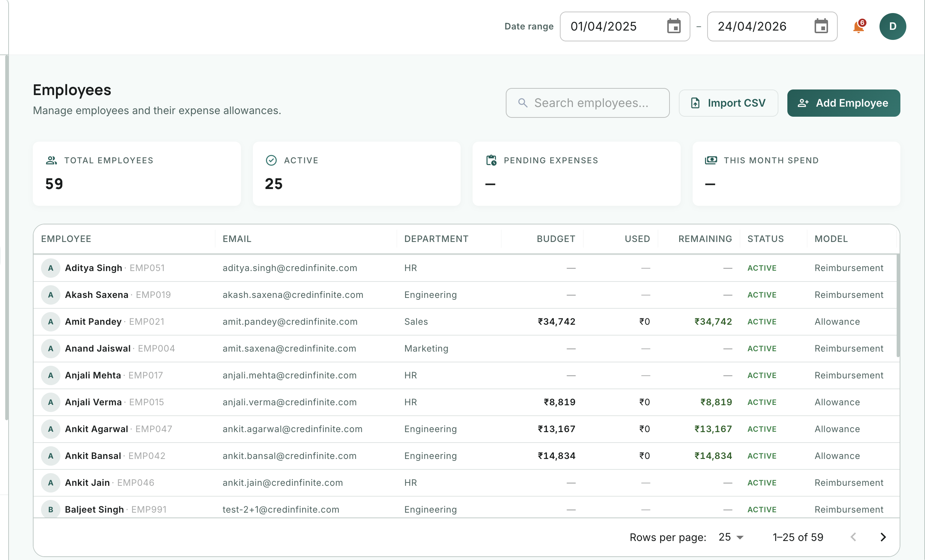Click Anjali Mehta's avatar initial
Viewport: 925px width, 560px height.
click(51, 375)
